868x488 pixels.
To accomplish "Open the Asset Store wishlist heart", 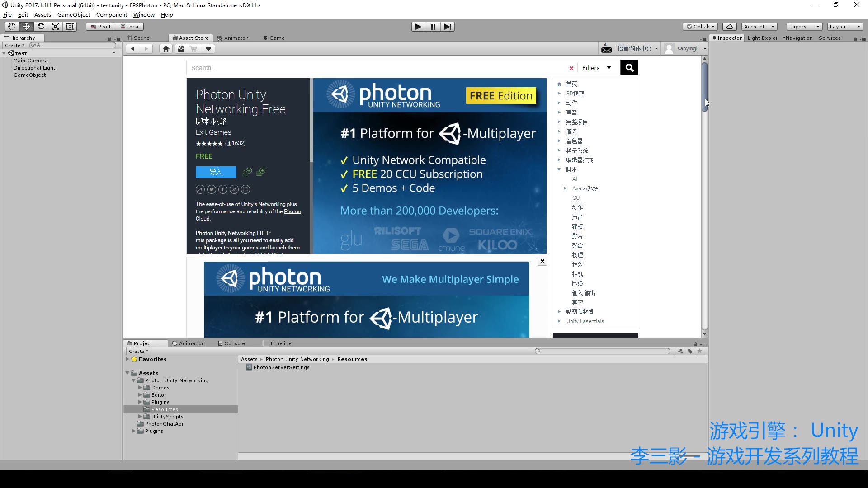I will [208, 49].
